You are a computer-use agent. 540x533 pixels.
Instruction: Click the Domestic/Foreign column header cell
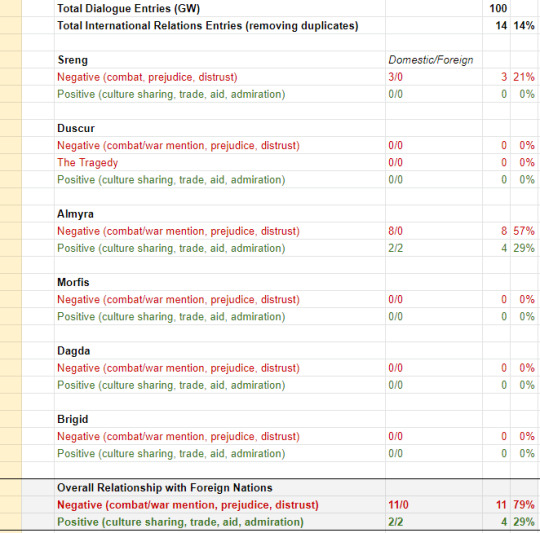434,60
